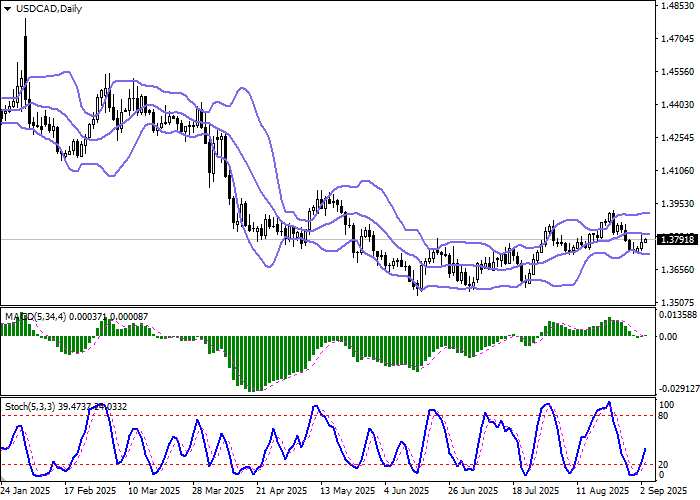700x500 pixels.
Task: Click the 1.35075 price scale value
Action: [x=677, y=303]
